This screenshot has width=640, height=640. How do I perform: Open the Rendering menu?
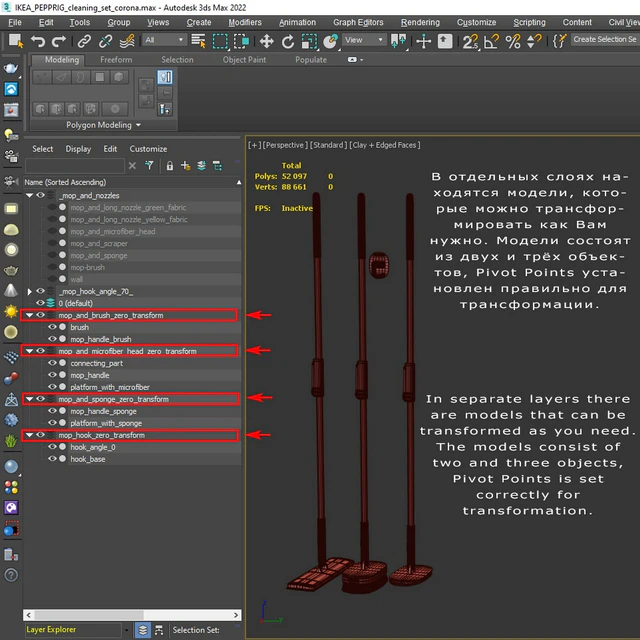coord(420,22)
